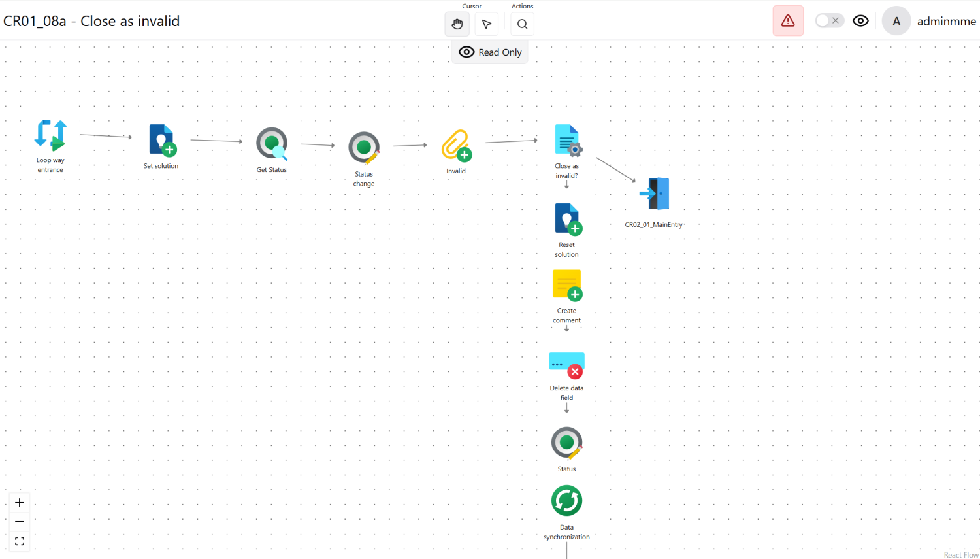Click the Reset solution node icon

click(x=568, y=219)
